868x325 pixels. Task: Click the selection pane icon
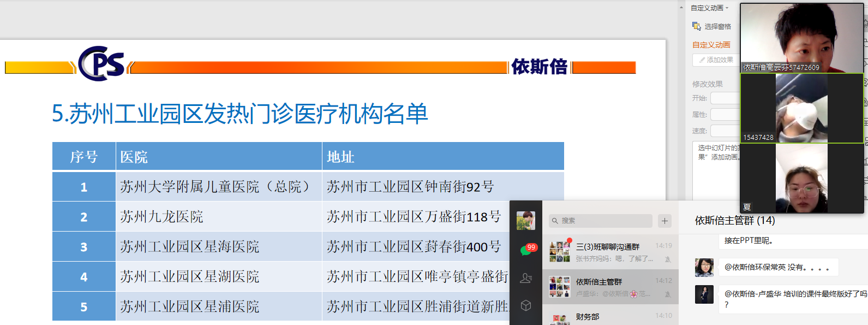(697, 26)
